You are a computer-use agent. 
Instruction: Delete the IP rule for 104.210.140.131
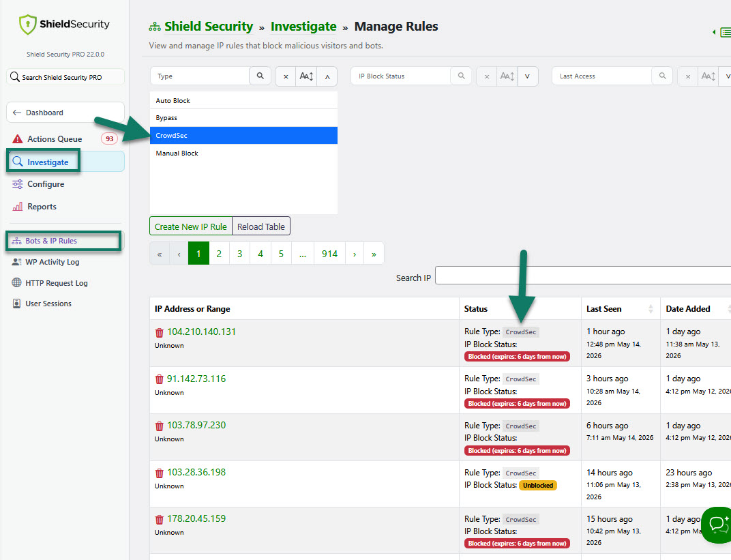pyautogui.click(x=160, y=332)
